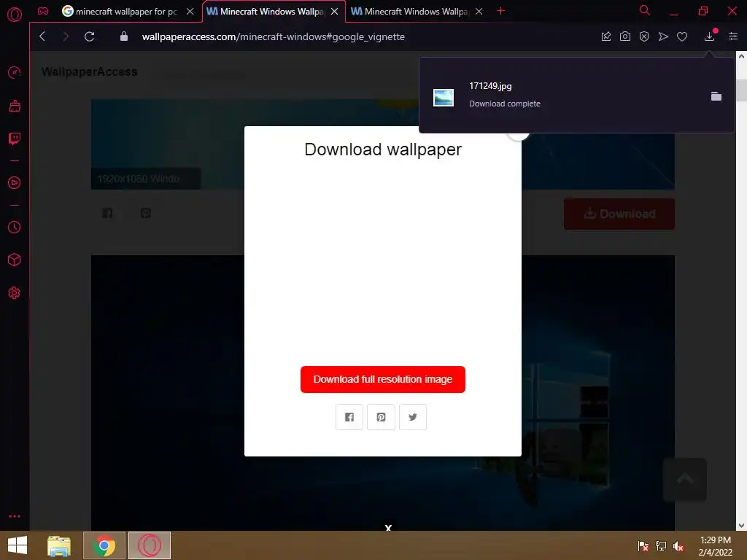Share wallpaper on Twitter in dialog
The height and width of the screenshot is (560, 747).
(x=413, y=417)
